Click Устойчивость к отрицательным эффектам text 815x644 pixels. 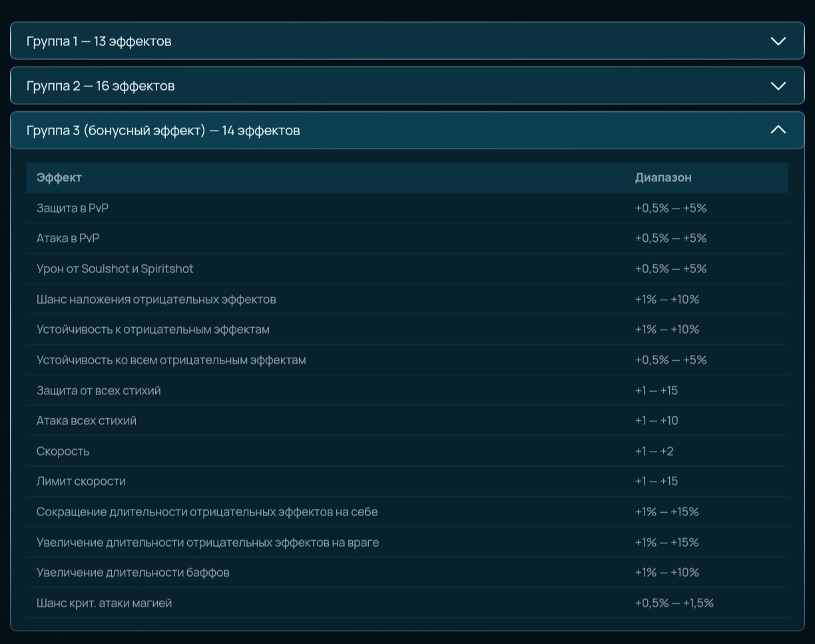153,329
